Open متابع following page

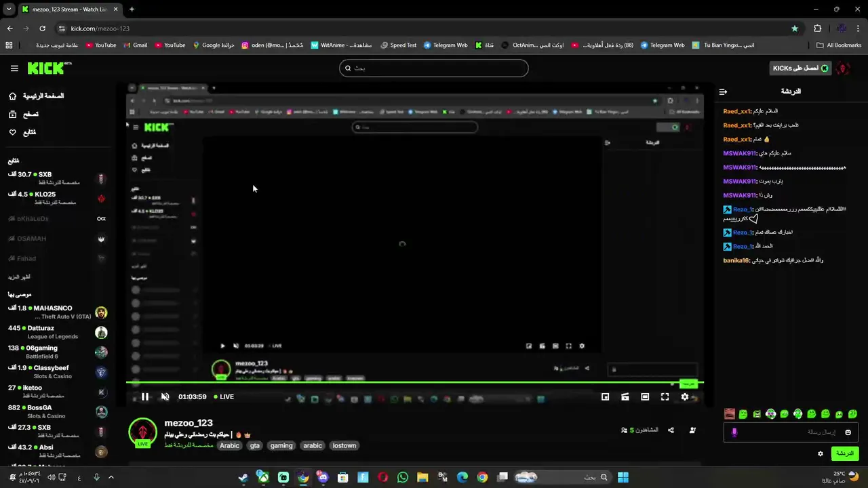(22, 132)
